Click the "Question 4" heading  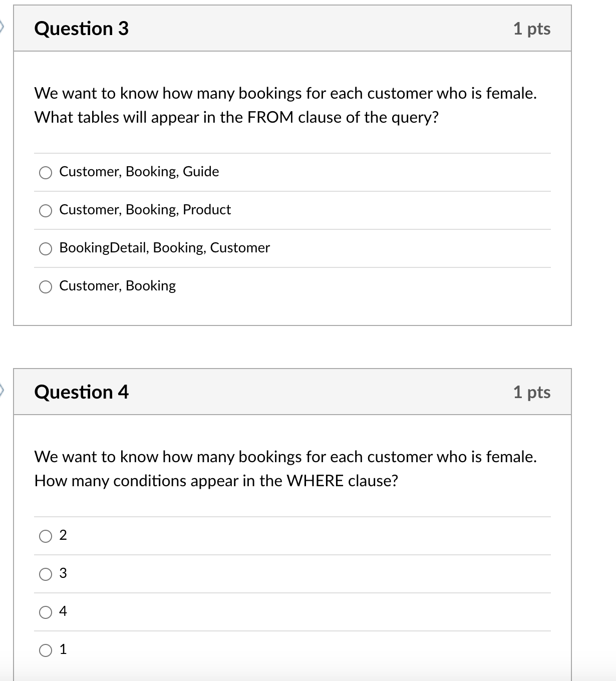click(81, 392)
